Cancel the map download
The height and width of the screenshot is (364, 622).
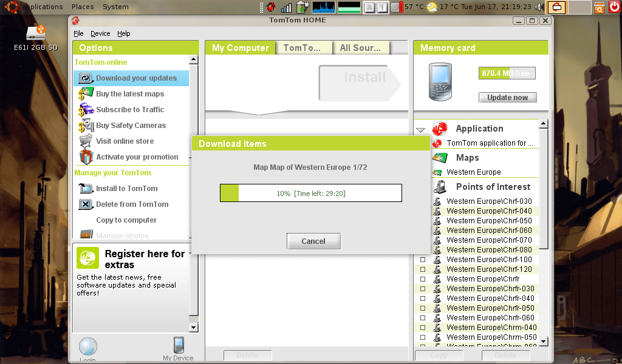point(313,241)
